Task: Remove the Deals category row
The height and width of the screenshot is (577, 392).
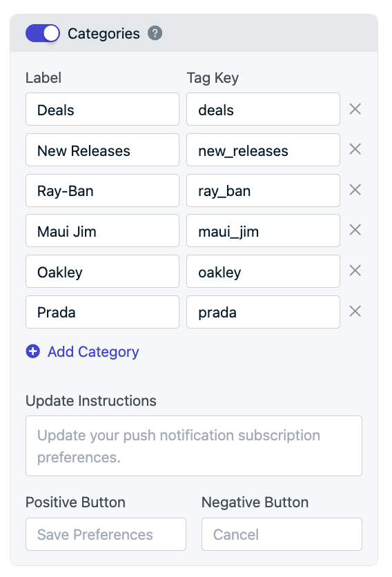Action: coord(355,109)
